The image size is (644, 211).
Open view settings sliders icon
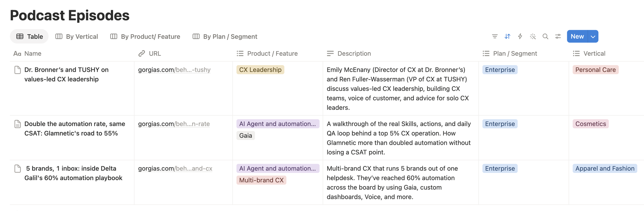558,36
